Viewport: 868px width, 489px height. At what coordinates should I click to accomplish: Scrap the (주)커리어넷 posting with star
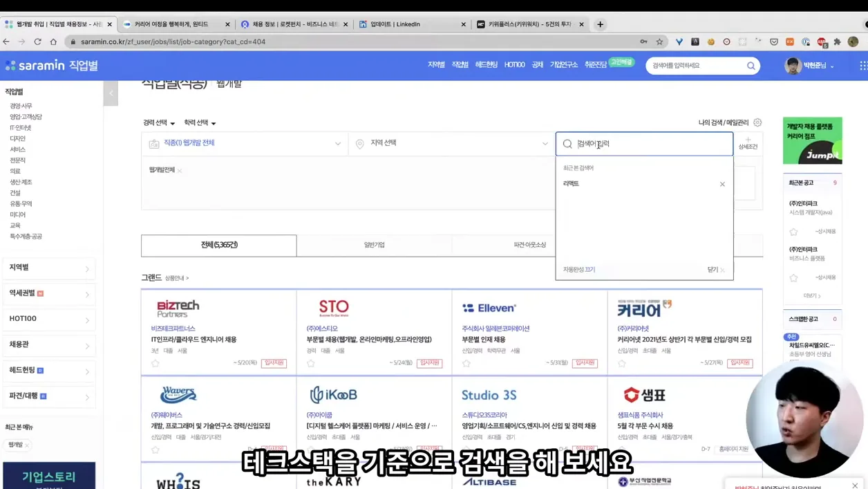tap(622, 363)
